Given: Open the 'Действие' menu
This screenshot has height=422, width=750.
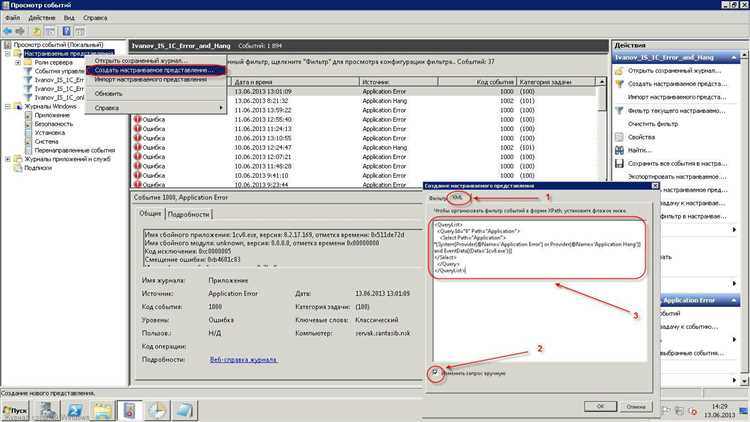Looking at the screenshot, I should (42, 18).
